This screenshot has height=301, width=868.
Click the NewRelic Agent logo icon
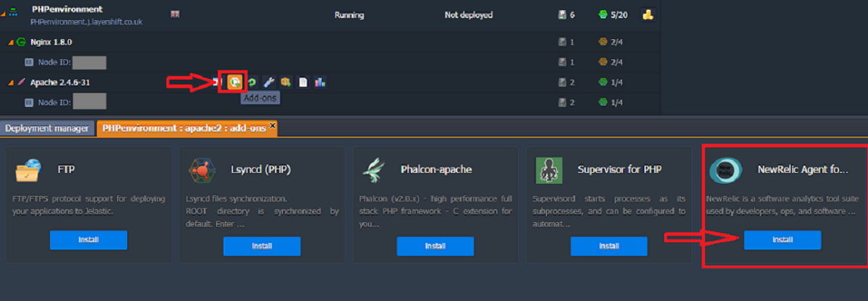point(726,171)
